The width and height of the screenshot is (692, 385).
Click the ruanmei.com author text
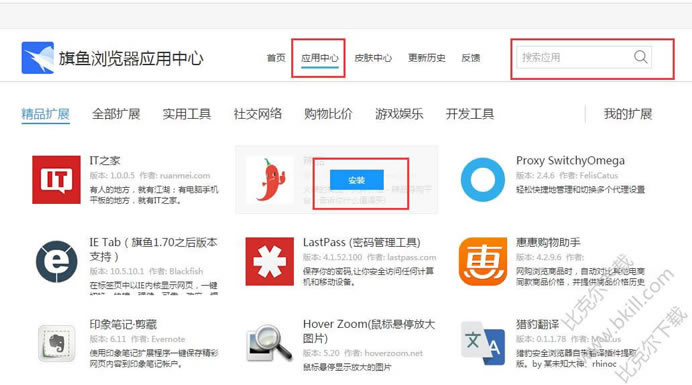[185, 176]
